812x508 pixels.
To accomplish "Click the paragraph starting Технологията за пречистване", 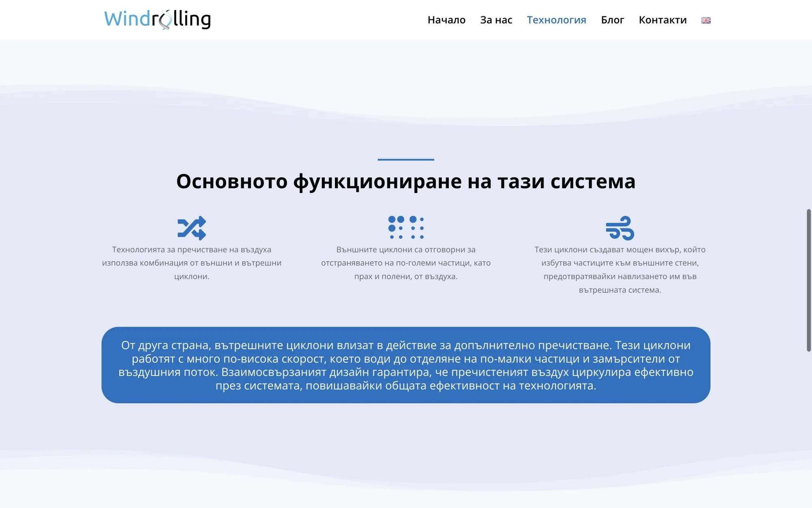I will pyautogui.click(x=192, y=263).
